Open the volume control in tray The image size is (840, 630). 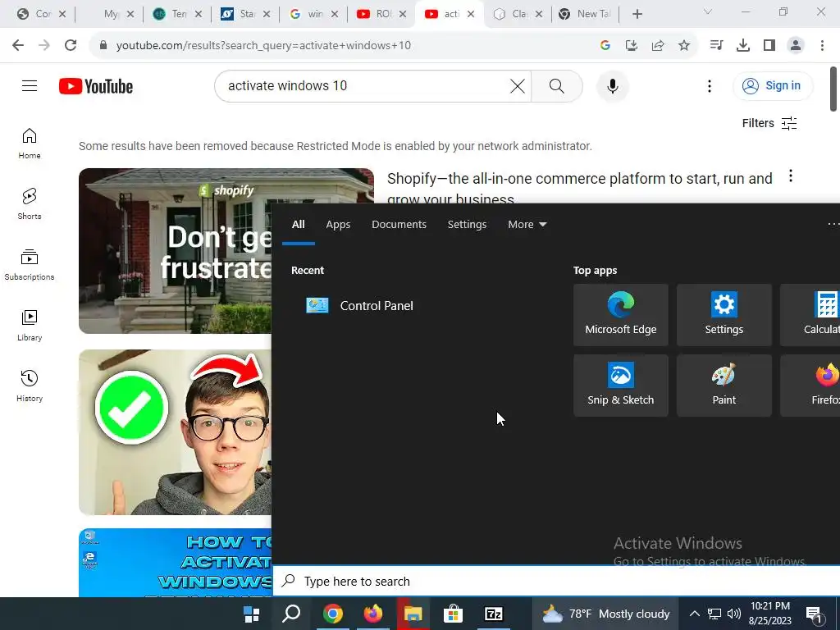point(734,614)
